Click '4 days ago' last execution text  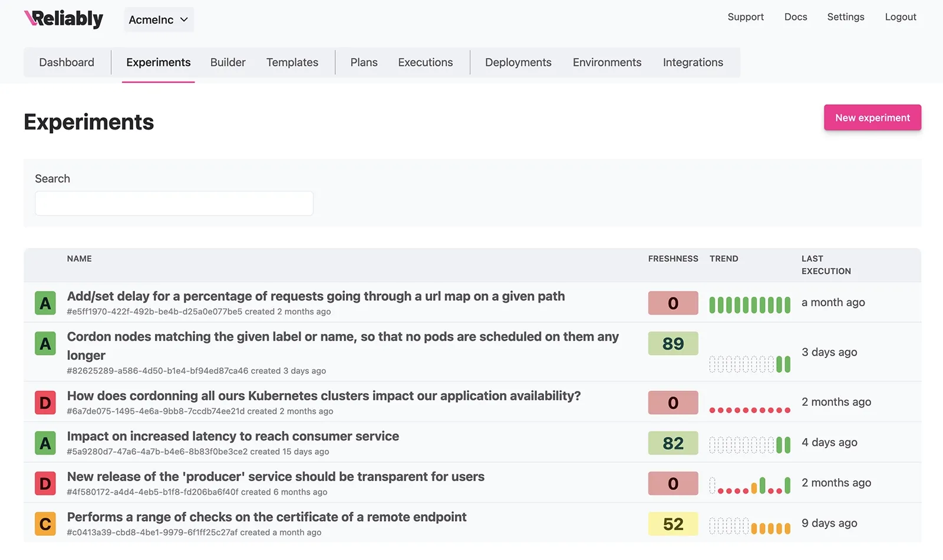click(829, 442)
